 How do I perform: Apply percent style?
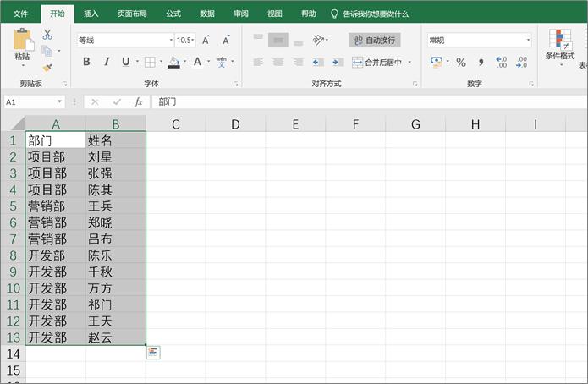coord(461,63)
